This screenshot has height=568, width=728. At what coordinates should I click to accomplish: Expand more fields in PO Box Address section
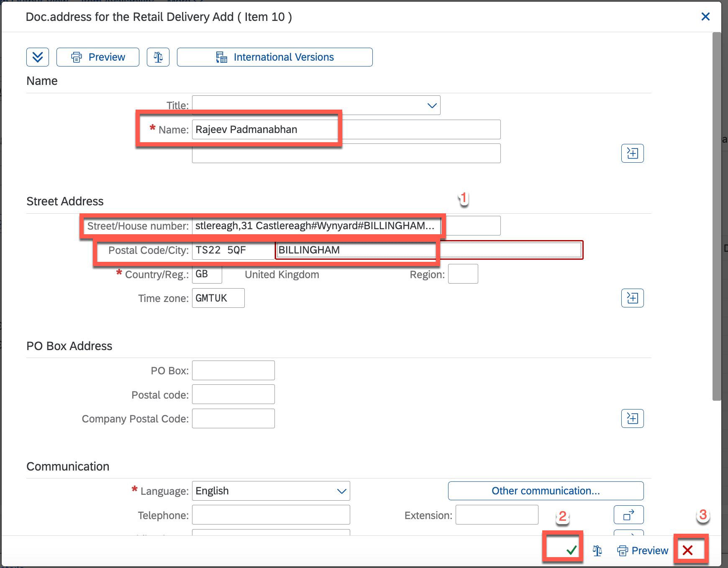click(632, 419)
